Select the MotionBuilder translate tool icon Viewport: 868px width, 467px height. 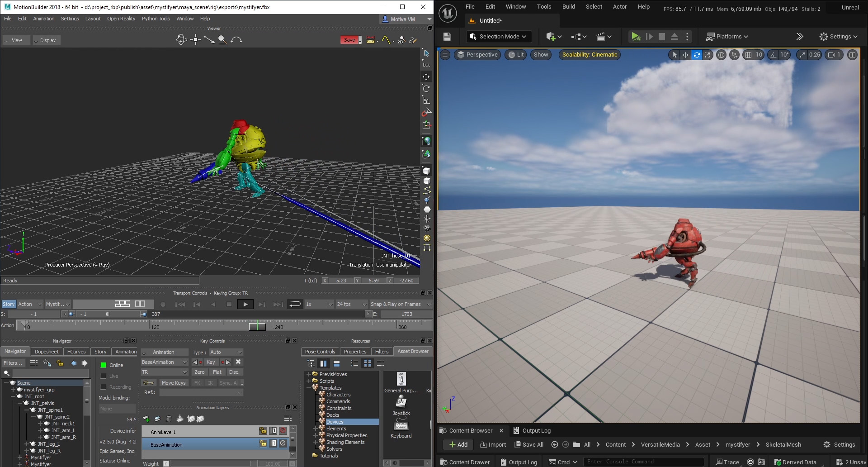[x=426, y=77]
